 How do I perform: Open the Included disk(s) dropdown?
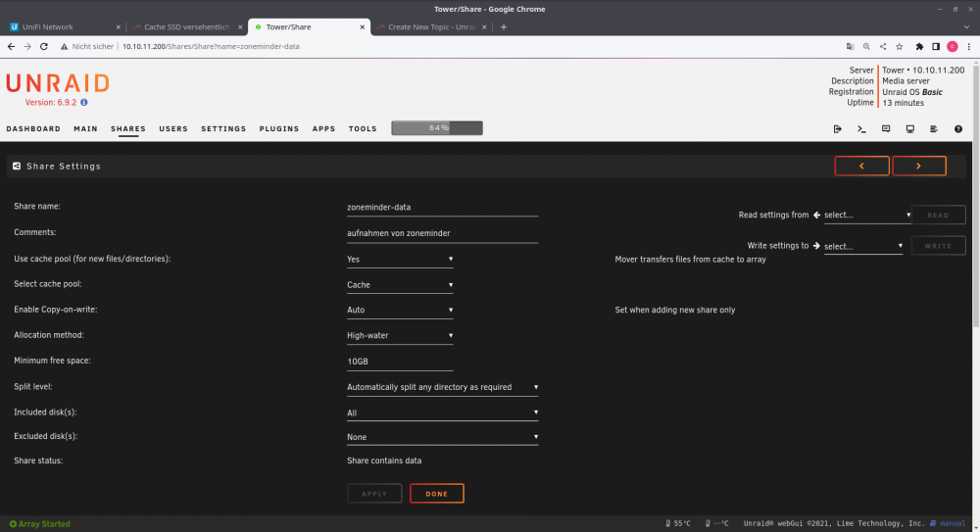pos(443,412)
